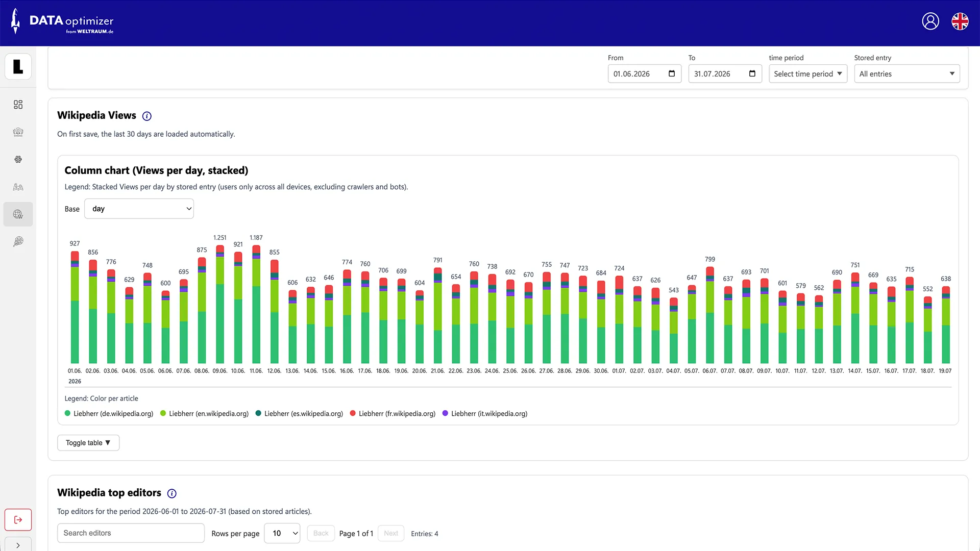Expand the sidebar with the chevron arrow

coord(18,545)
